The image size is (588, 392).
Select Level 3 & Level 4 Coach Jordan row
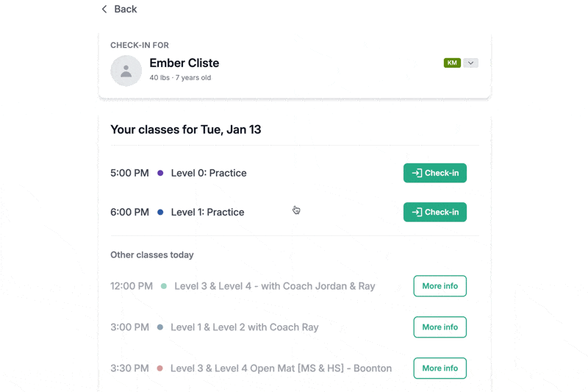pos(274,286)
